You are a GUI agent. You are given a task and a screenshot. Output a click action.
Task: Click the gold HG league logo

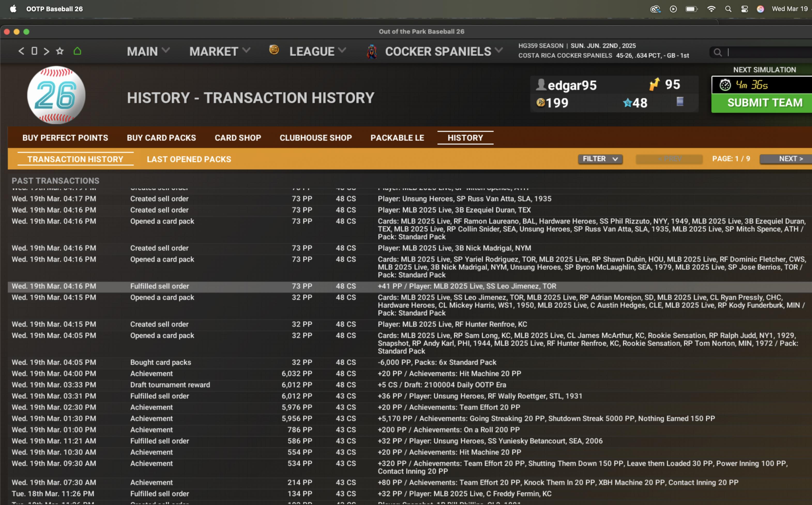(x=274, y=50)
